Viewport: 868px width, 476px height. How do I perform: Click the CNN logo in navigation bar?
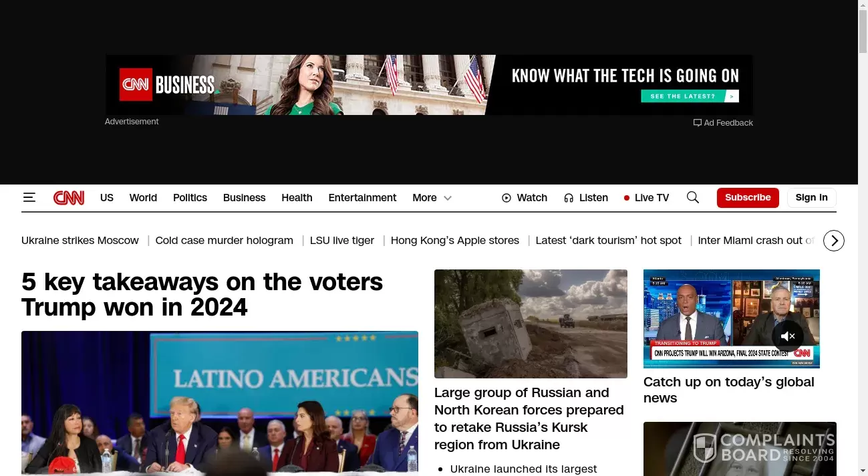pyautogui.click(x=69, y=198)
